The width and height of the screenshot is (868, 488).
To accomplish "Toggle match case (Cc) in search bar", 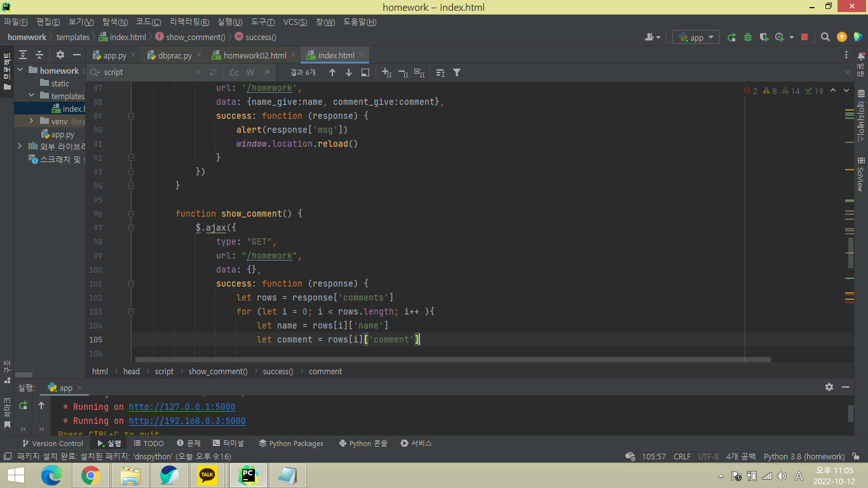I will pos(234,72).
